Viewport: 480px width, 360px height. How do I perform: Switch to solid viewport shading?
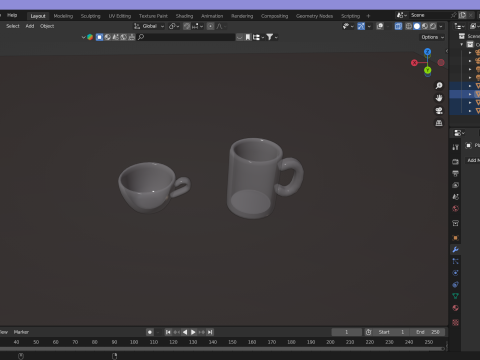[417, 26]
